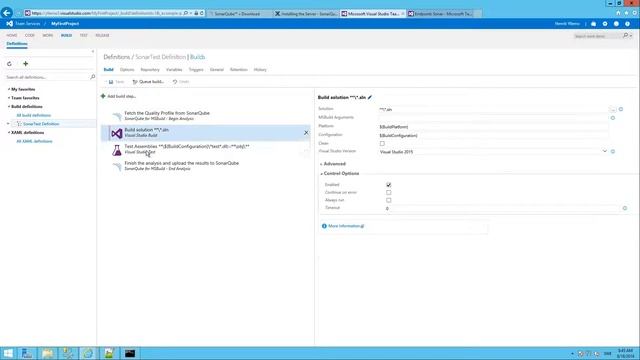Check the Continue on error checkbox

pos(389,192)
